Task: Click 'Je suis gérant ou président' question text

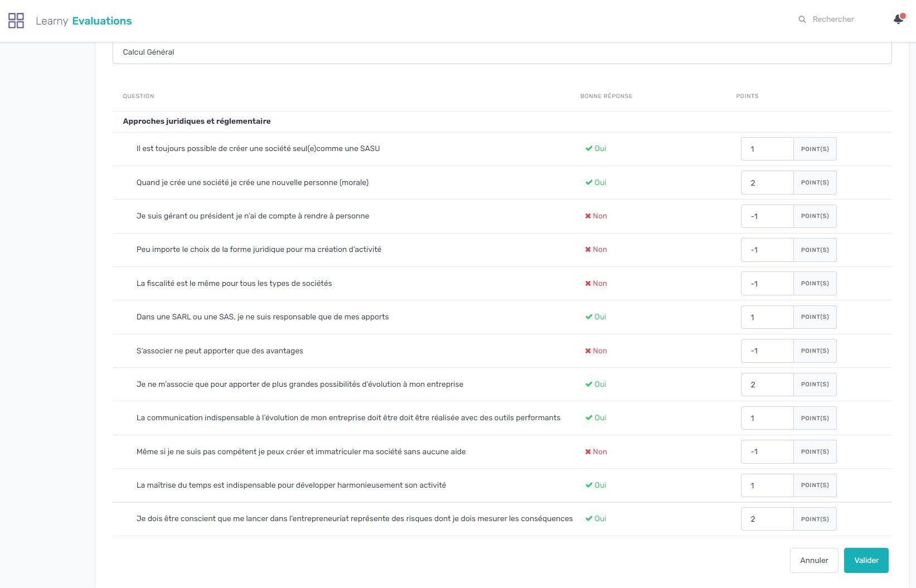Action: [253, 216]
